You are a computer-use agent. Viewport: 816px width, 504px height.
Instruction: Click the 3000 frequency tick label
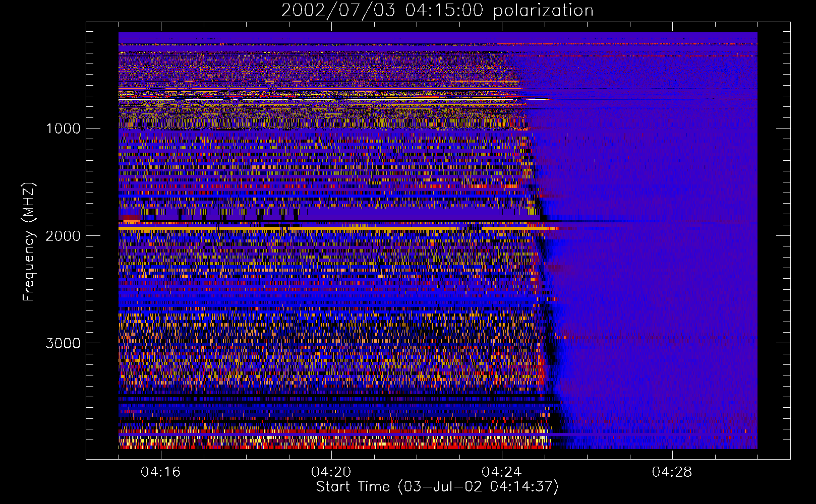(x=63, y=343)
